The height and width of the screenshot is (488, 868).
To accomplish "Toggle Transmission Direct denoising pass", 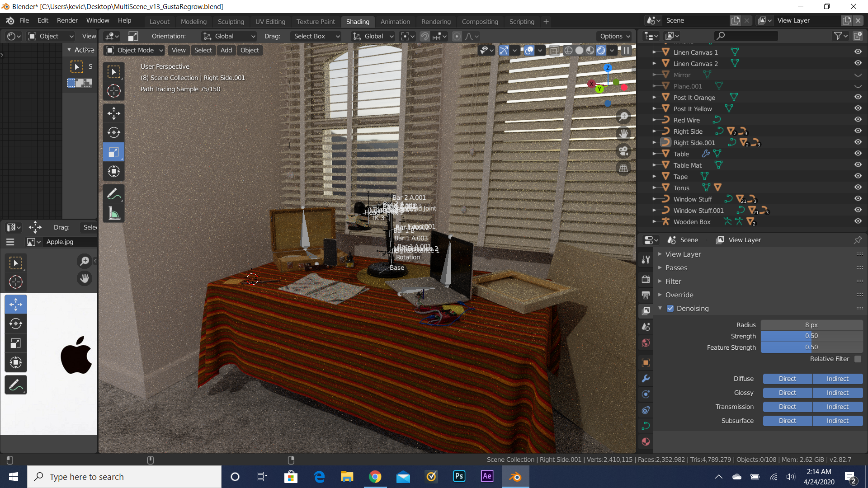I will 788,407.
